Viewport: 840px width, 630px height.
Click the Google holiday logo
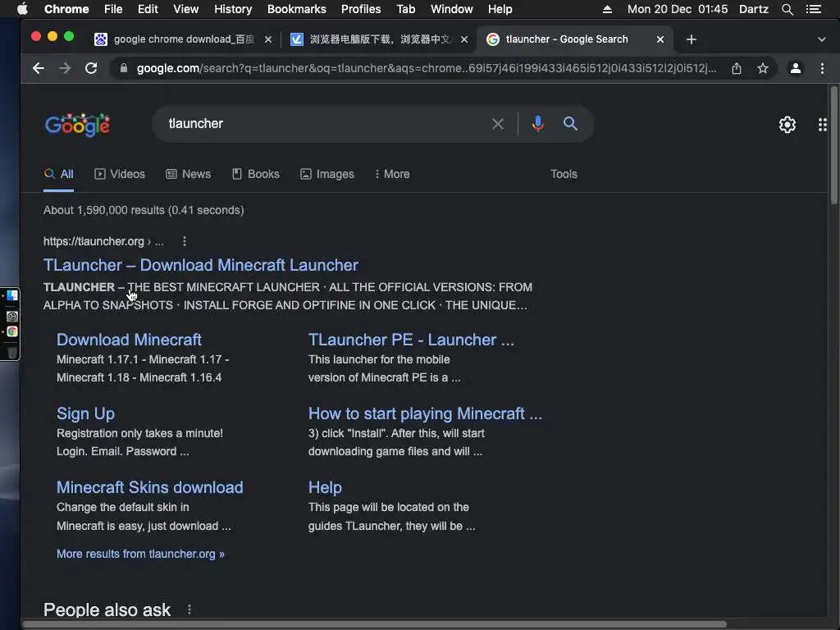[78, 125]
